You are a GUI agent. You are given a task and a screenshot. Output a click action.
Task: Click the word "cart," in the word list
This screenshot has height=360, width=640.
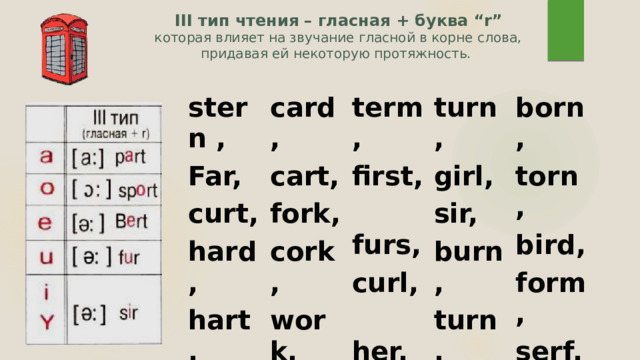point(304,178)
